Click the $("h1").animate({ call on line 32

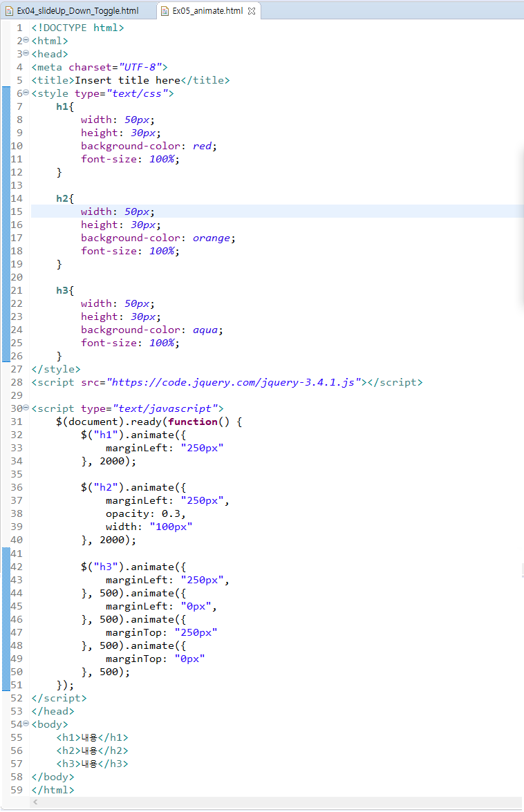pos(133,435)
